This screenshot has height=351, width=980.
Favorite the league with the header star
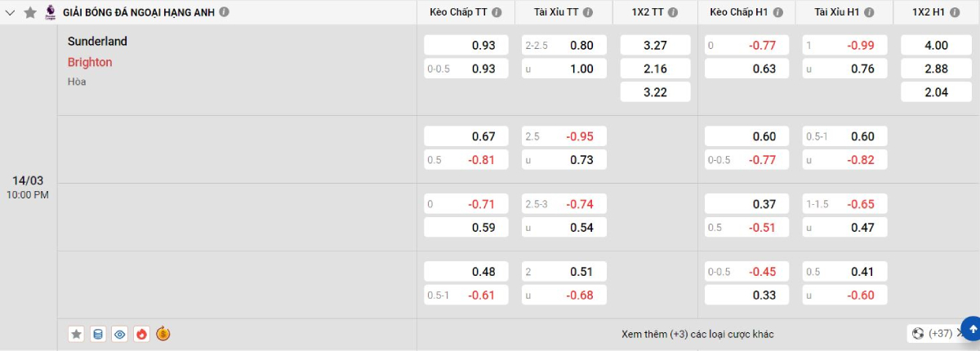point(30,12)
